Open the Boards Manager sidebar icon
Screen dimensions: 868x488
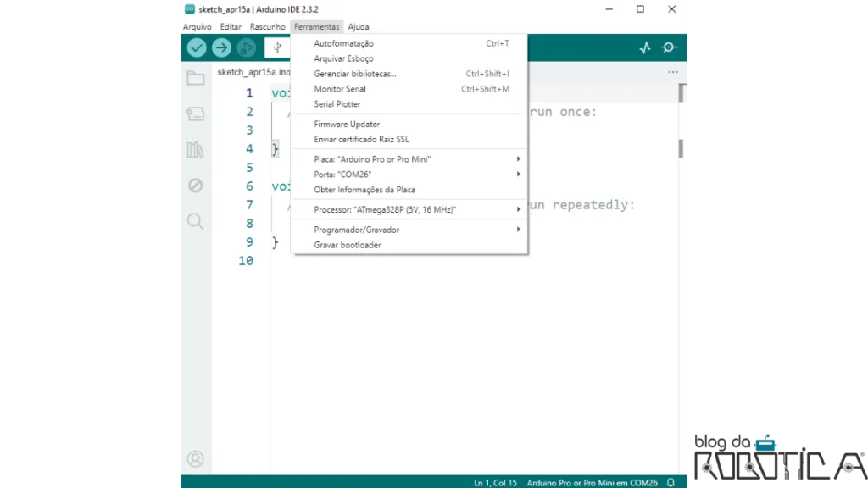[196, 114]
